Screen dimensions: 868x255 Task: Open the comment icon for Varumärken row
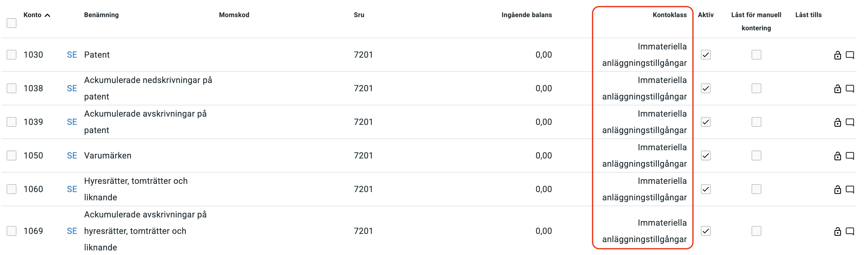click(850, 156)
